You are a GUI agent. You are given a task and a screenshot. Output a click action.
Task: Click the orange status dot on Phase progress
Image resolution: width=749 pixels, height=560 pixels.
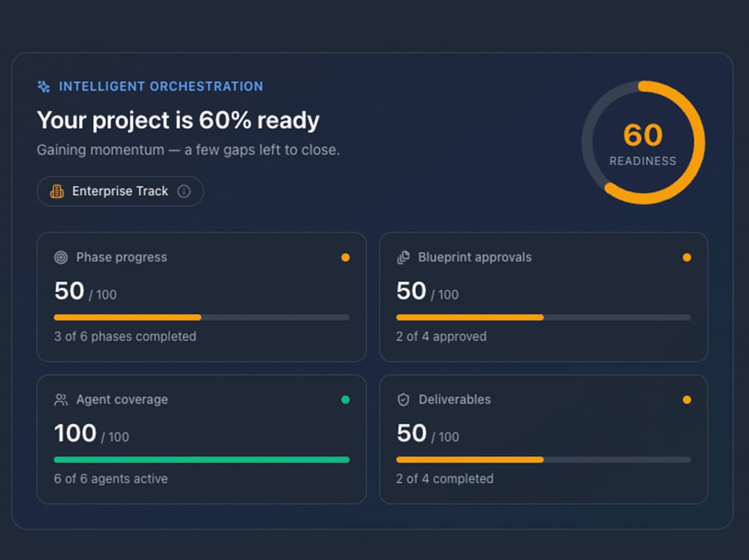coord(345,257)
